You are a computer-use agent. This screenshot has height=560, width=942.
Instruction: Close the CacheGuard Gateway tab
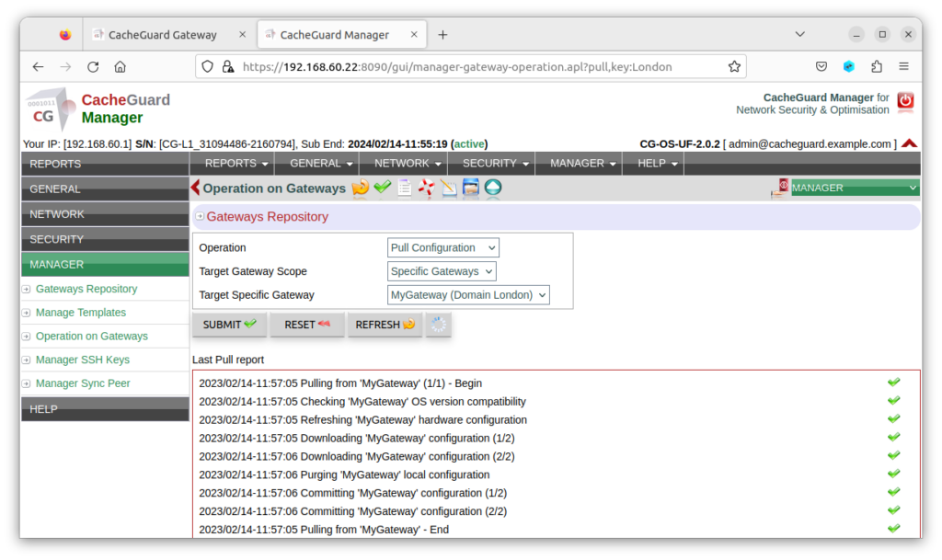tap(242, 35)
